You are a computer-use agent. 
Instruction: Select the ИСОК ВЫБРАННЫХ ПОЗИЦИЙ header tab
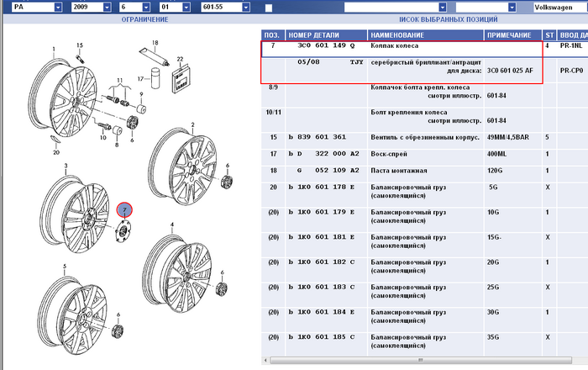(x=448, y=19)
